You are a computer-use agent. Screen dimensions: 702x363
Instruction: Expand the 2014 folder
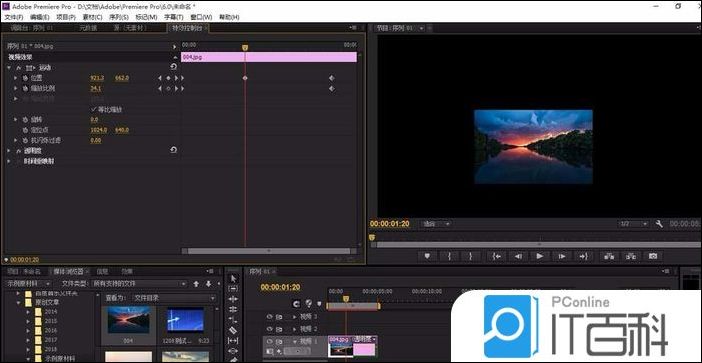27,312
